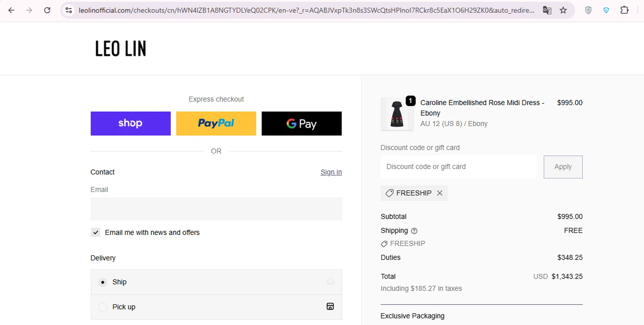Go back to the previous page
The width and height of the screenshot is (644, 325).
click(x=12, y=10)
